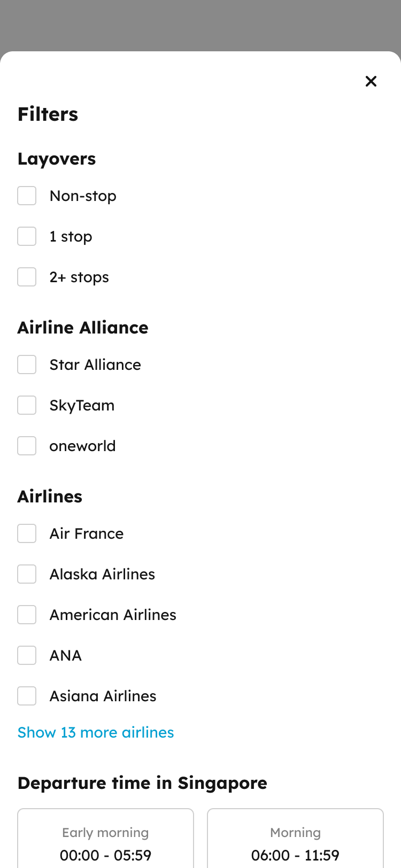
Task: Check the oneworld alliance option
Action: click(27, 446)
